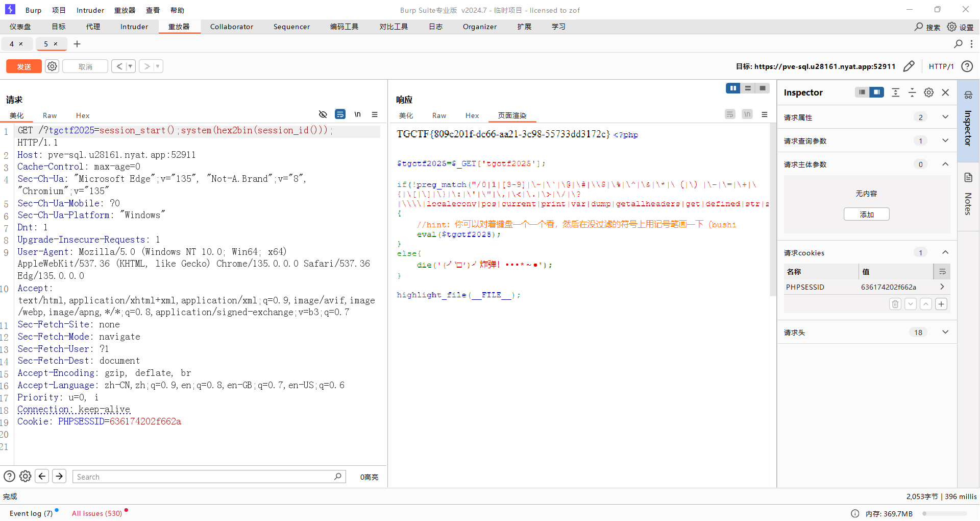Add a new Repeater tab with plus icon
Image resolution: width=980 pixels, height=521 pixels.
pos(77,44)
